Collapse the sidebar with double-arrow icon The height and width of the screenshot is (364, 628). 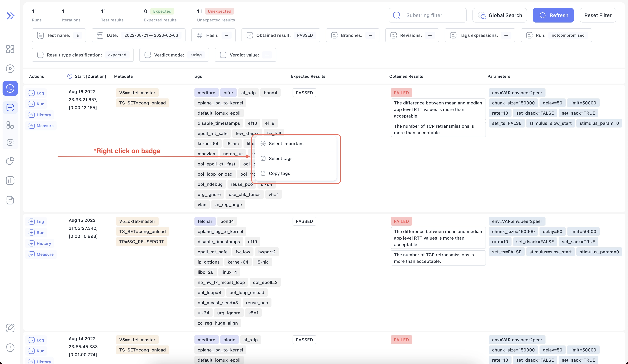click(x=11, y=16)
